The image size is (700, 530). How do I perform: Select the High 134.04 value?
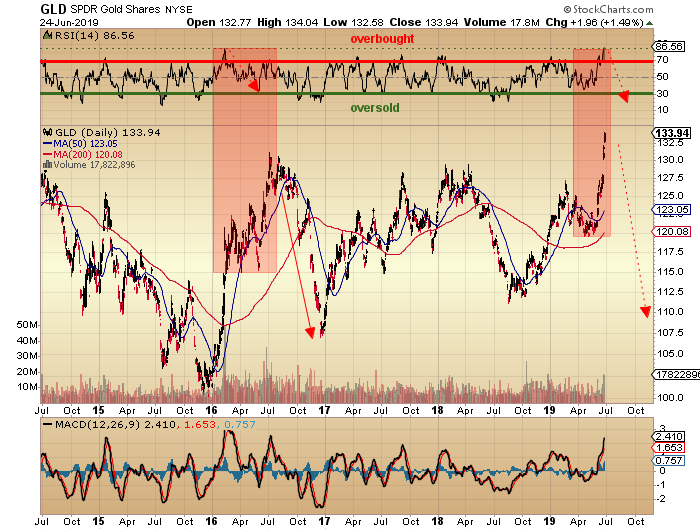pos(288,22)
